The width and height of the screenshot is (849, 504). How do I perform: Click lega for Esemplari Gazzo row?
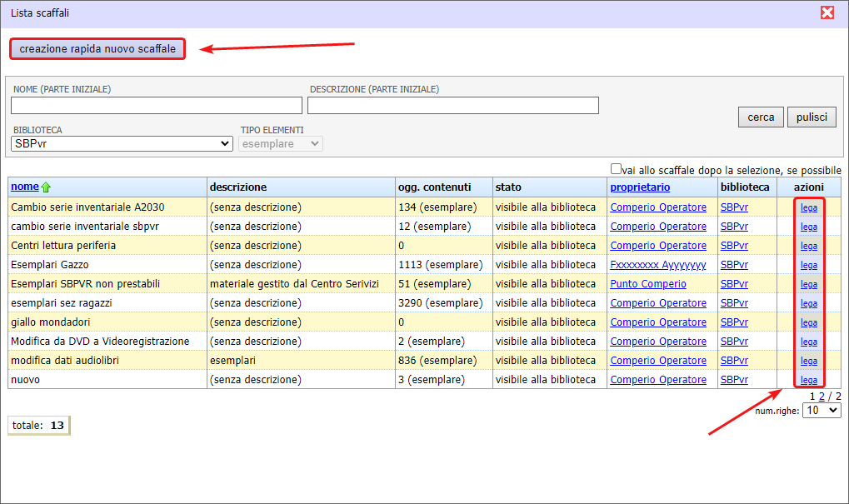[808, 265]
